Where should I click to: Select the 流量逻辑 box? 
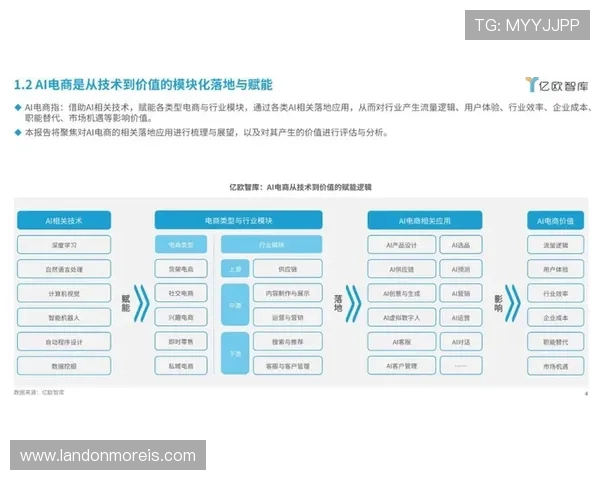(x=556, y=245)
